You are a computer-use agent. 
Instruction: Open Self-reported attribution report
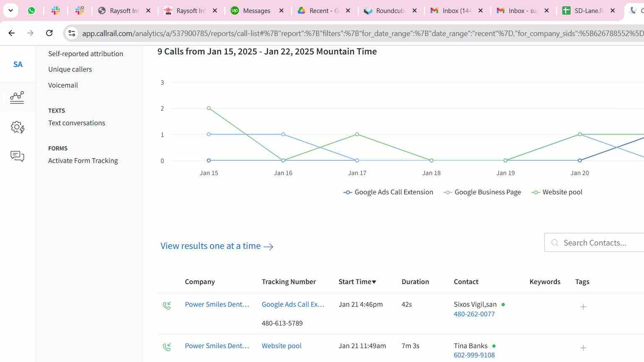point(86,54)
